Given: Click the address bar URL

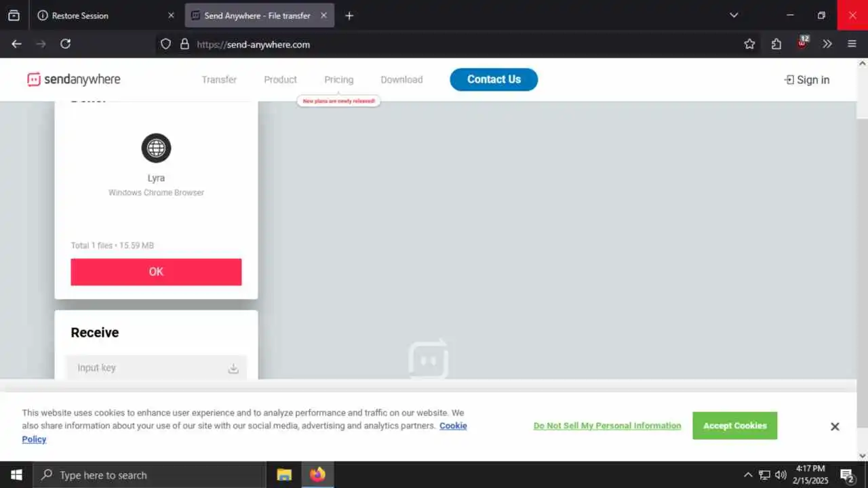Looking at the screenshot, I should point(253,44).
